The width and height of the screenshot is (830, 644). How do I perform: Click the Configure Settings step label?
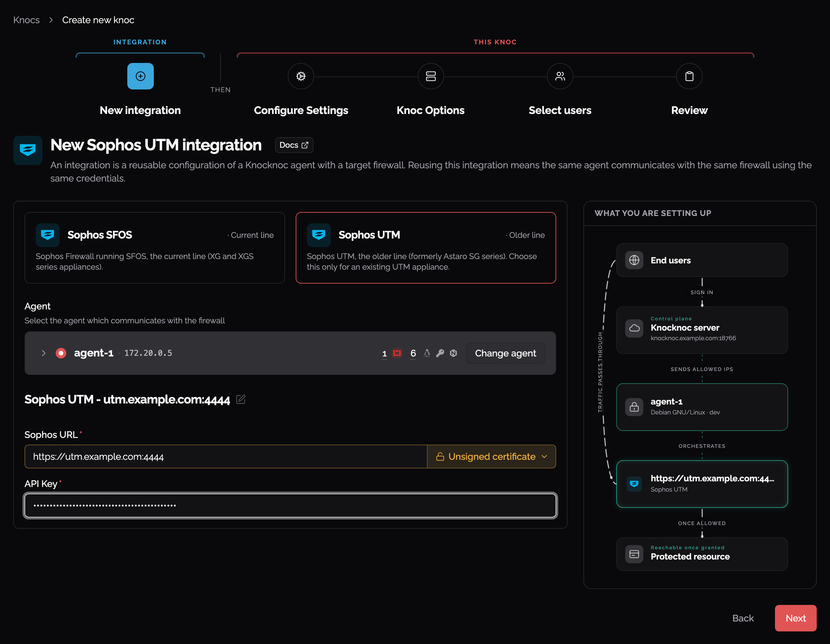(x=301, y=110)
